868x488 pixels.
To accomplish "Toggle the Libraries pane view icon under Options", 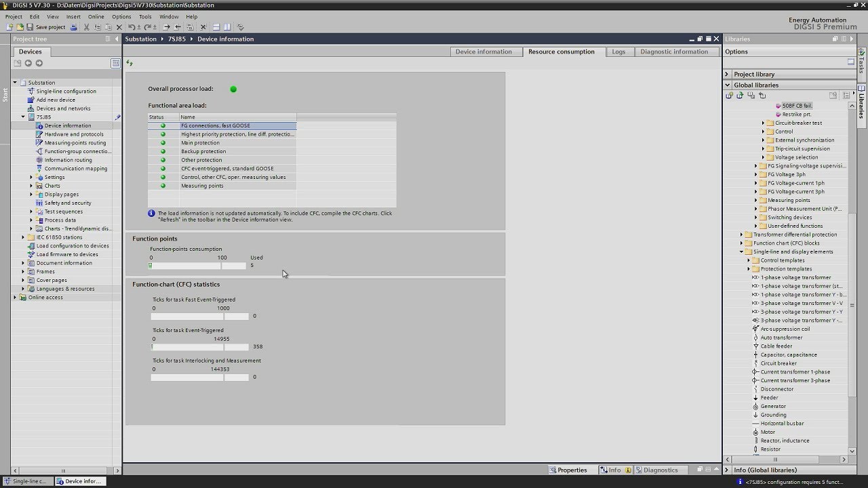I will [851, 62].
